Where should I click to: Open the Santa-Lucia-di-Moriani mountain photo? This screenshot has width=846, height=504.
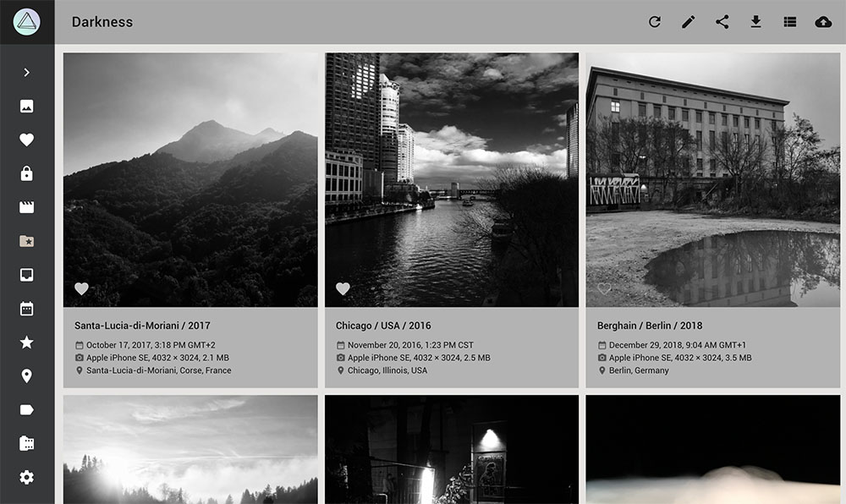pyautogui.click(x=190, y=179)
